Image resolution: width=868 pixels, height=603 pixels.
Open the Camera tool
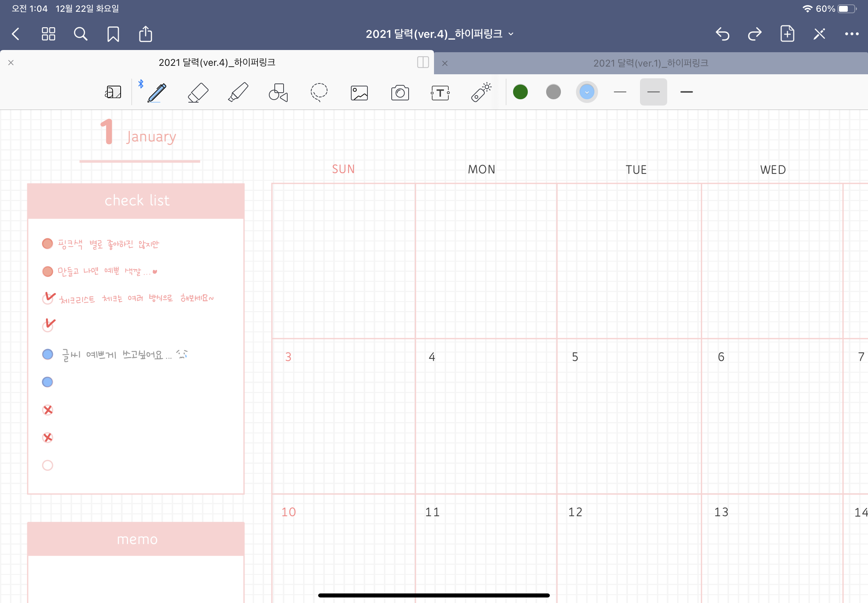pos(400,93)
